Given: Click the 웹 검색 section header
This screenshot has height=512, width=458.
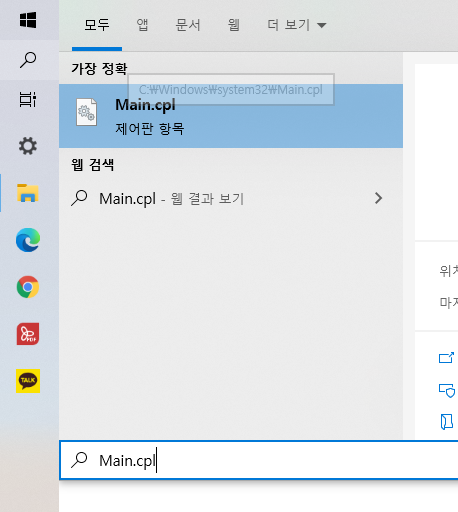Looking at the screenshot, I should [92, 165].
